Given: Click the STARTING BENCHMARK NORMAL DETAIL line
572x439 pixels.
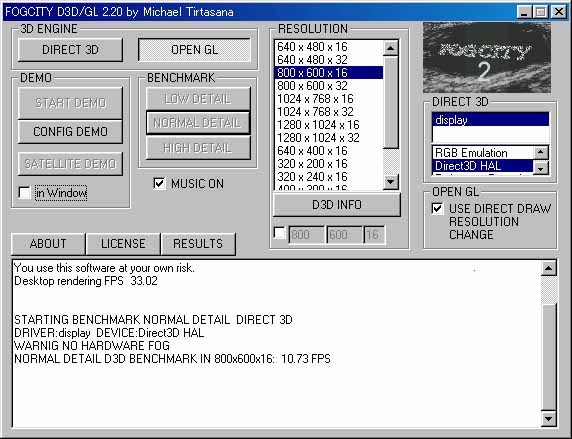Looking at the screenshot, I should point(153,320).
